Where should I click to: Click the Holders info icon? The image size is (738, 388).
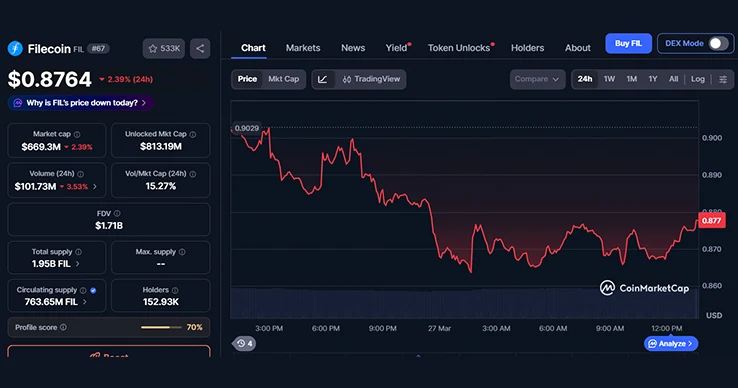pos(175,290)
